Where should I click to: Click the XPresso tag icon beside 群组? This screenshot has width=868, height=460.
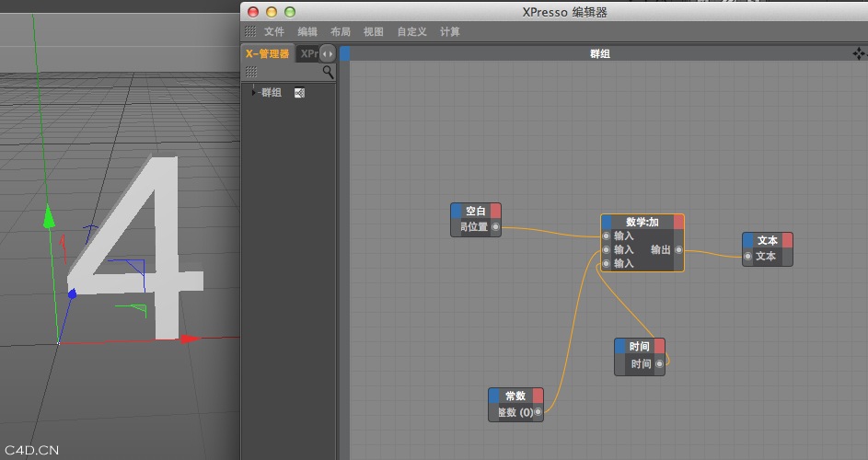tap(299, 92)
